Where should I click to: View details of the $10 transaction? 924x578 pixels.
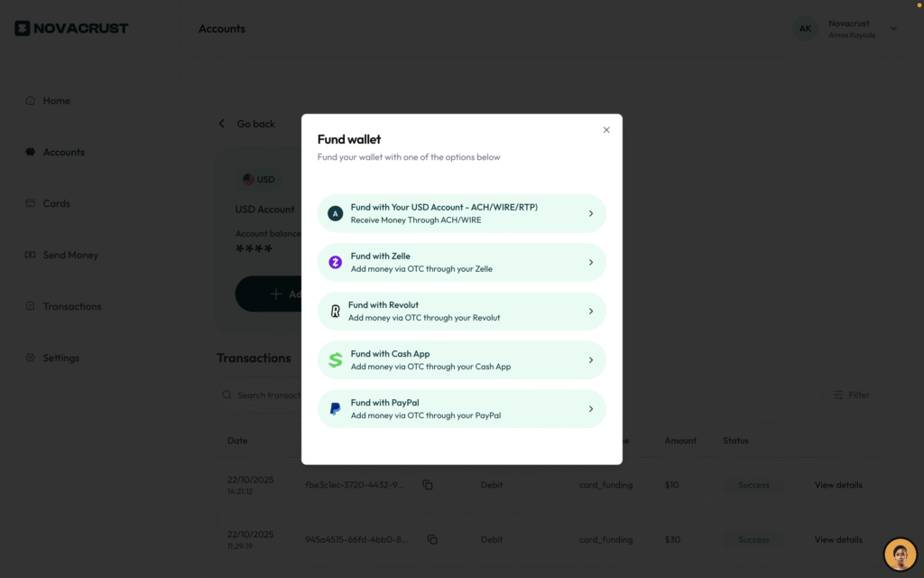click(x=837, y=484)
